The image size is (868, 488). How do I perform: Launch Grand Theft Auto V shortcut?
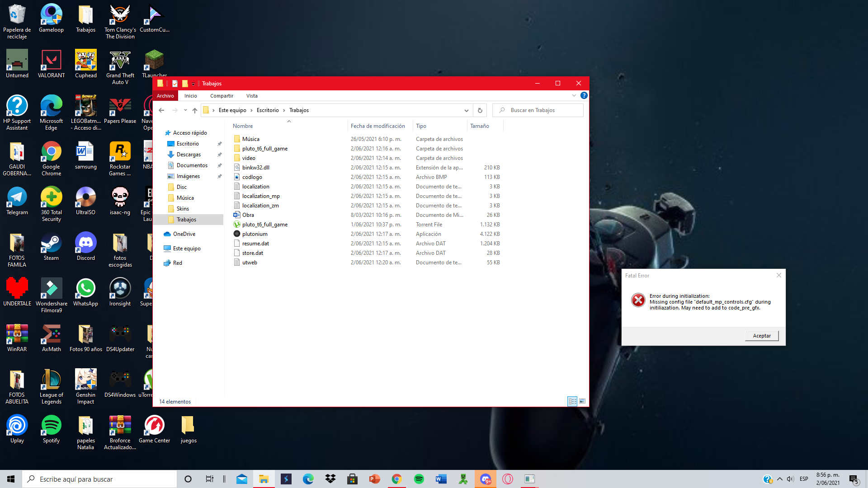pyautogui.click(x=120, y=67)
